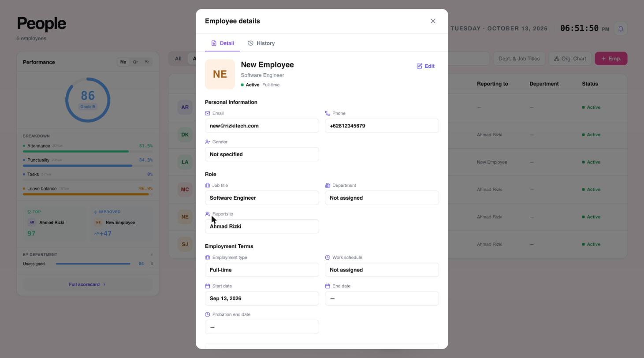Click the Probation end date field
644x358 pixels.
pos(262,327)
